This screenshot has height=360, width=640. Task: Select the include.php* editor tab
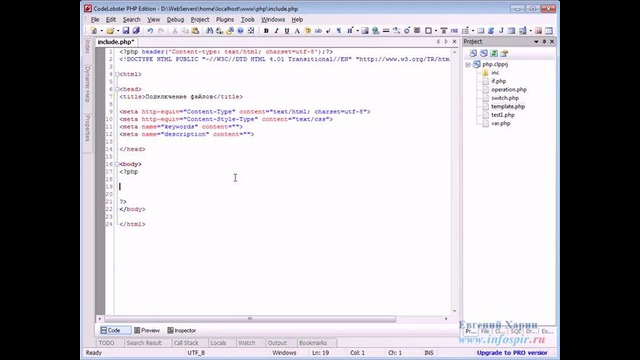[116, 42]
